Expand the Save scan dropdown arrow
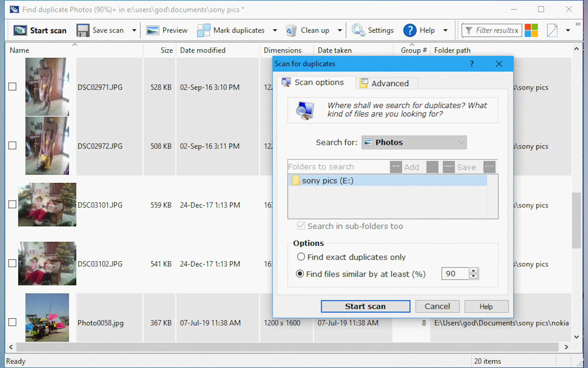This screenshot has height=368, width=588. click(134, 30)
